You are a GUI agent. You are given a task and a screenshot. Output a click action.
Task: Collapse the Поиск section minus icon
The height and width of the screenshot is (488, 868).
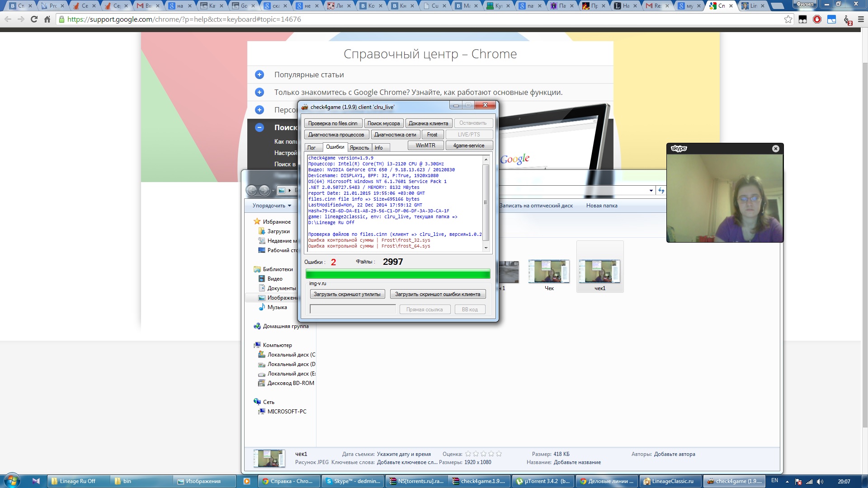click(x=259, y=127)
